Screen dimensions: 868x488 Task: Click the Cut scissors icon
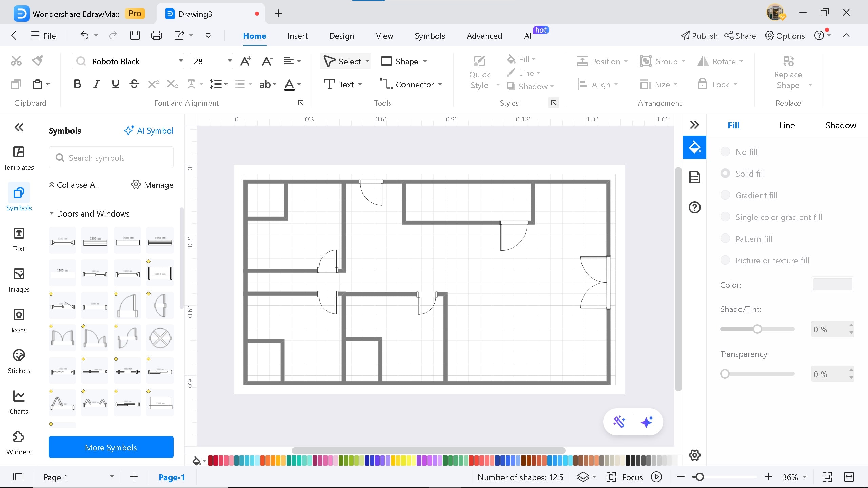16,61
